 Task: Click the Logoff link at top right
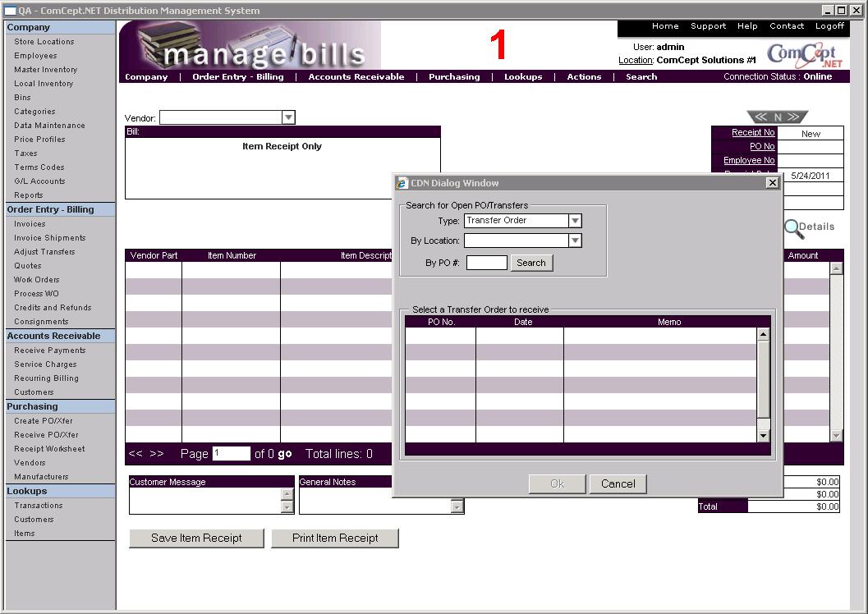coord(829,26)
